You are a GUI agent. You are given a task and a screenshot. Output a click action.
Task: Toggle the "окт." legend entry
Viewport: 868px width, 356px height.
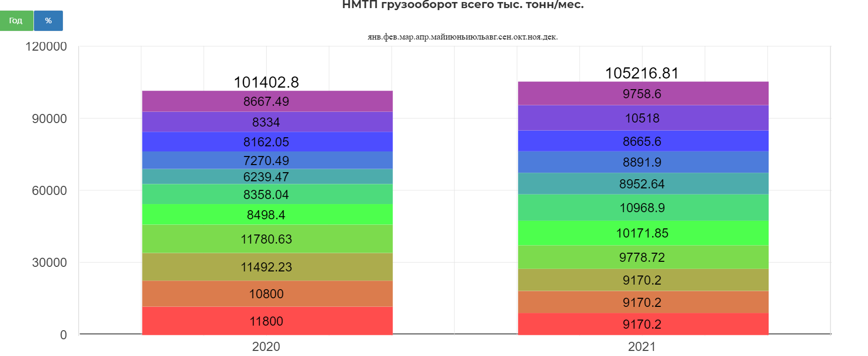(x=520, y=37)
